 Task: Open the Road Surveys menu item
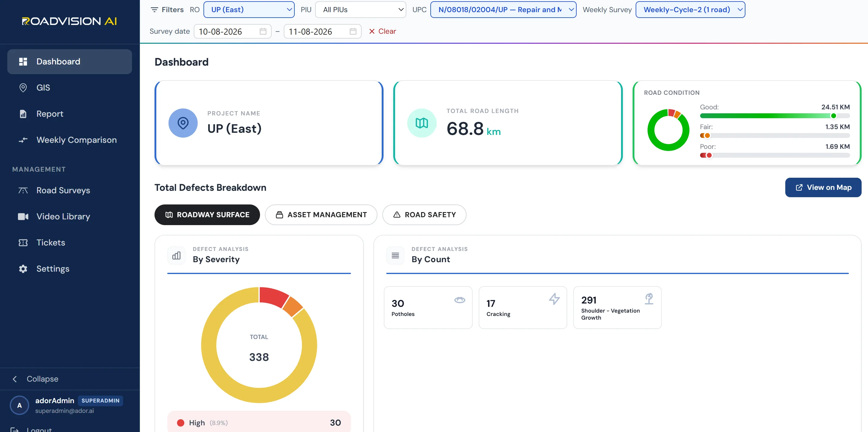coord(69,190)
